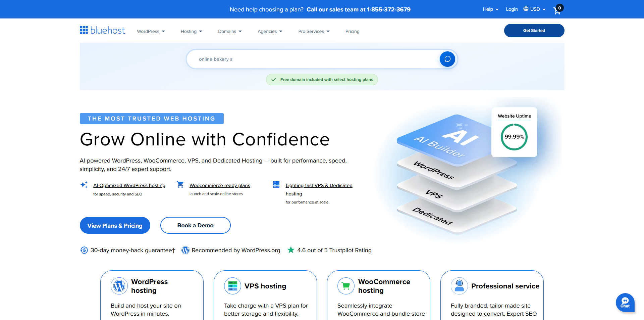
Task: Open the Agencies navigation menu
Action: (270, 31)
